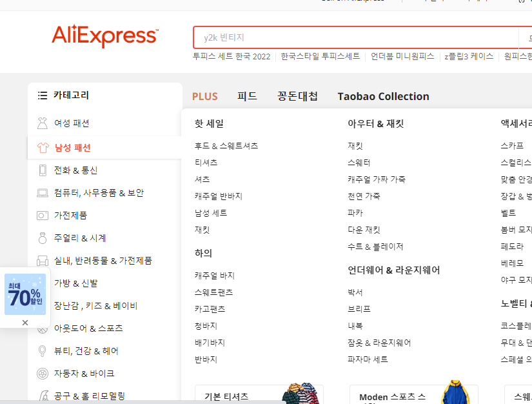Open 스웨트팬츠 link
Screen dimensions: 532x404
point(213,292)
